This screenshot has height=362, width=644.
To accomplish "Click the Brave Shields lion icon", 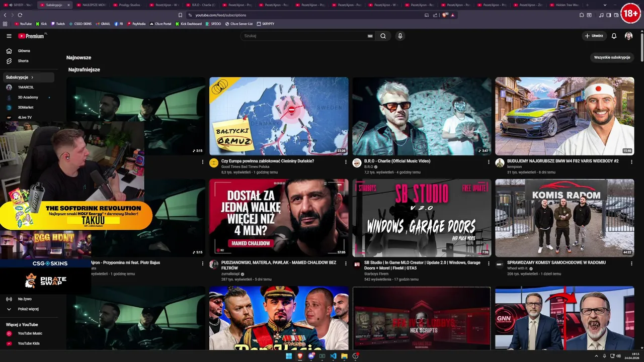I will (445, 15).
